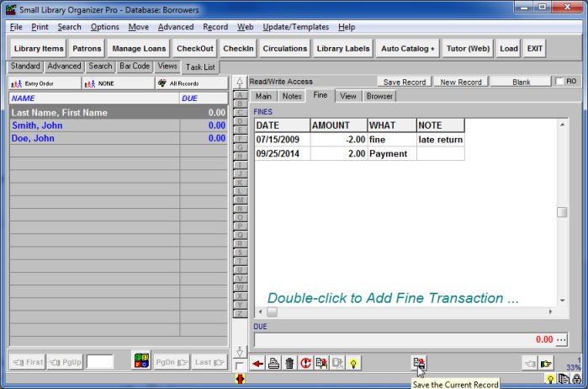Click the small corner box below alphabet index
588x389 pixels.
239,365
